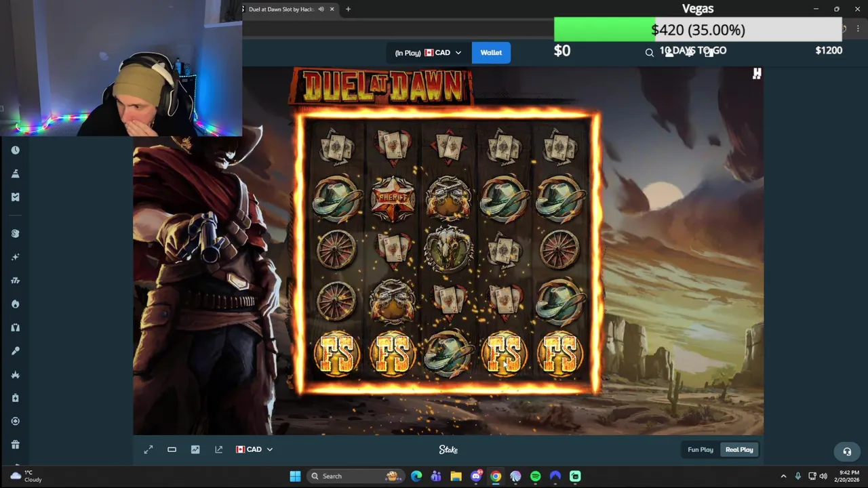This screenshot has height=488, width=868.
Task: Open a new browser tab
Action: 348,9
